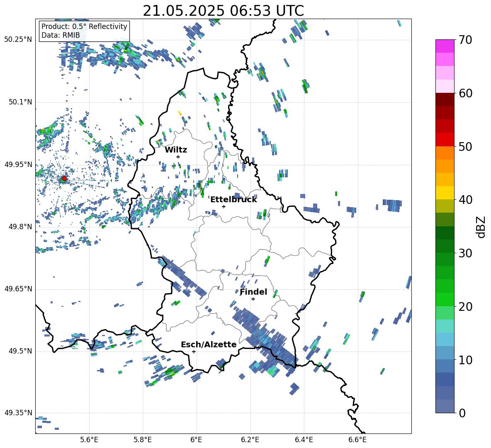The image size is (491, 448).
Task: Click the red radar site marker dot
Action: (64, 179)
